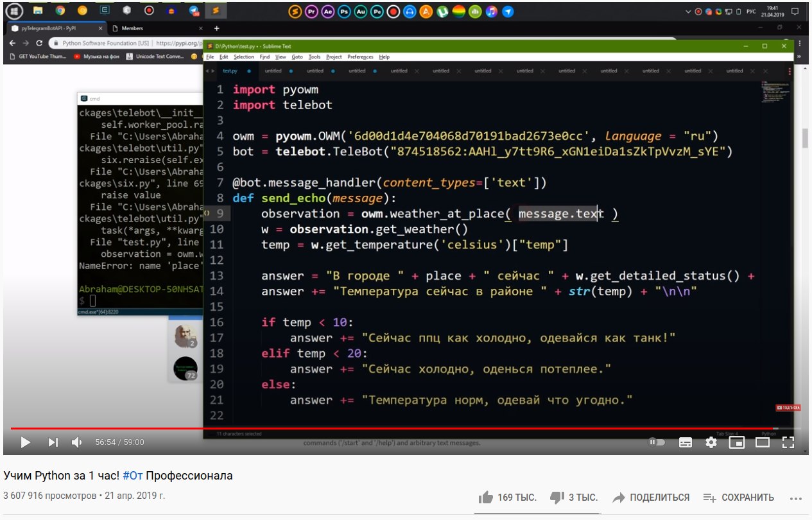Open the Unicode Text Conve... bookmark
This screenshot has height=520, width=812.
(x=155, y=56)
